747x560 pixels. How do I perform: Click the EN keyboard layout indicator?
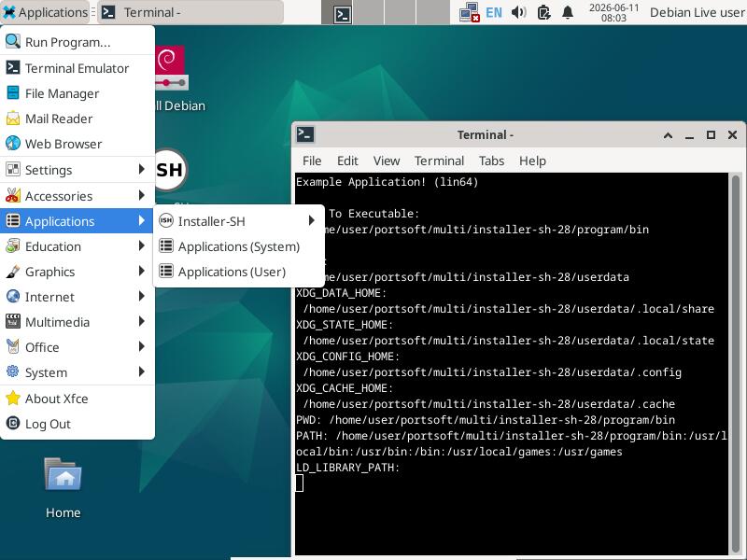coord(494,12)
